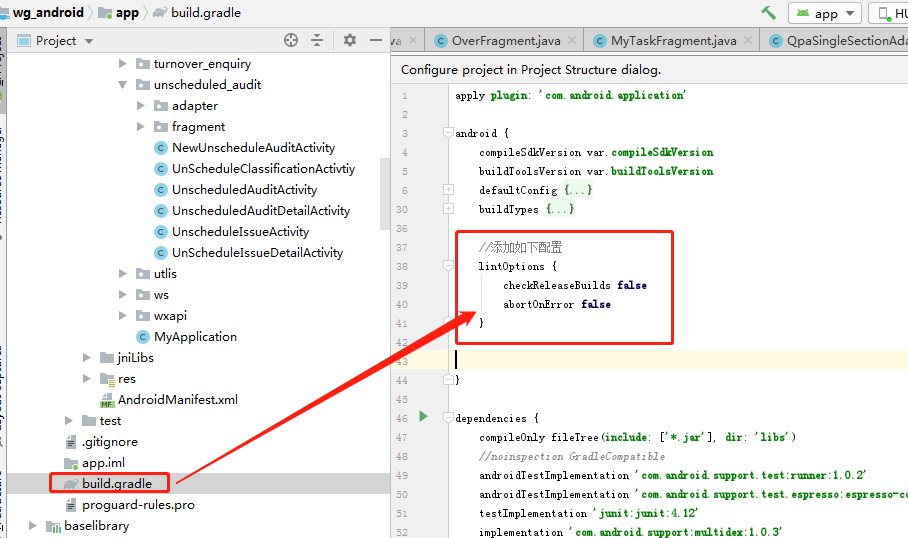The height and width of the screenshot is (538, 908).
Task: Click wg_android in the breadcrumb bar
Action: (x=48, y=12)
